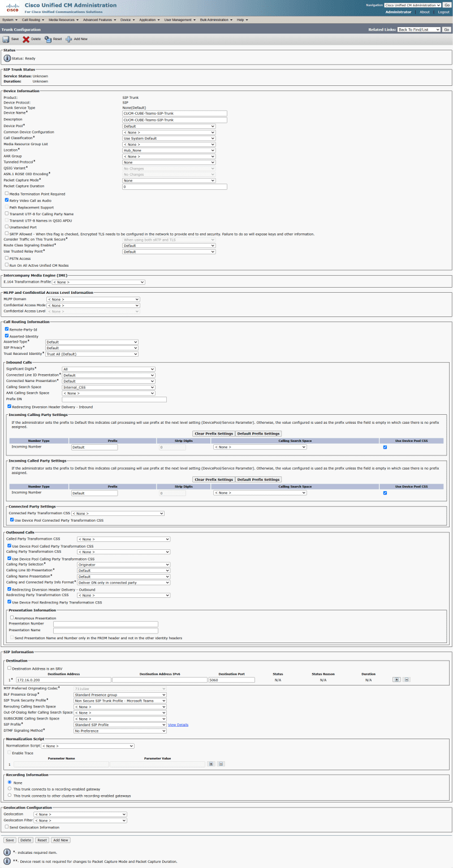Toggle the PSTN Access checkbox
The width and height of the screenshot is (453, 868).
(x=7, y=258)
